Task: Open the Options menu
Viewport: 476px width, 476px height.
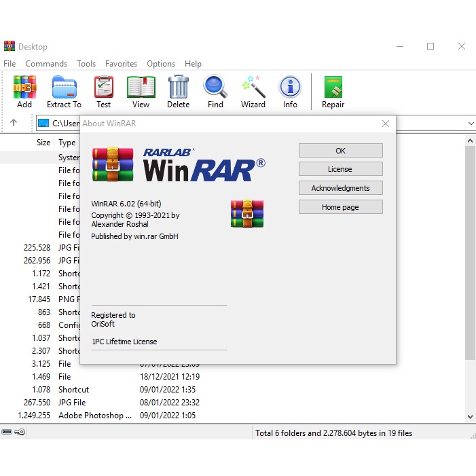Action: coord(161,64)
